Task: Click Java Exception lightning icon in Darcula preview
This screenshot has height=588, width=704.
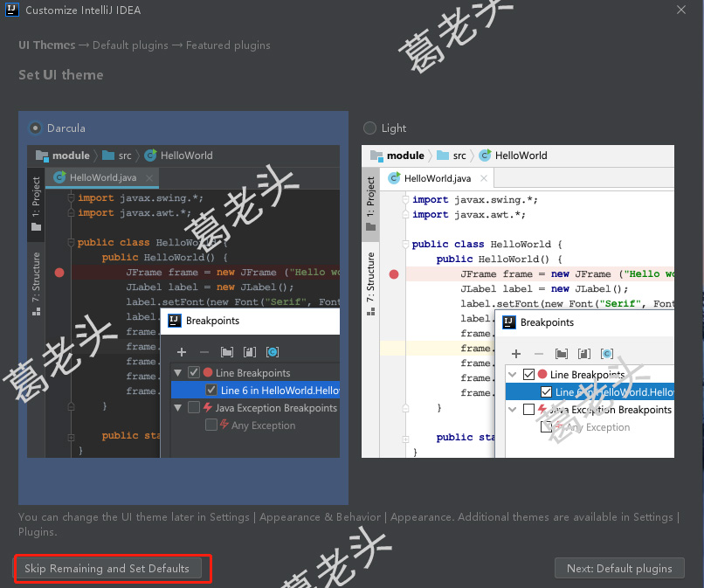Action: pos(207,407)
